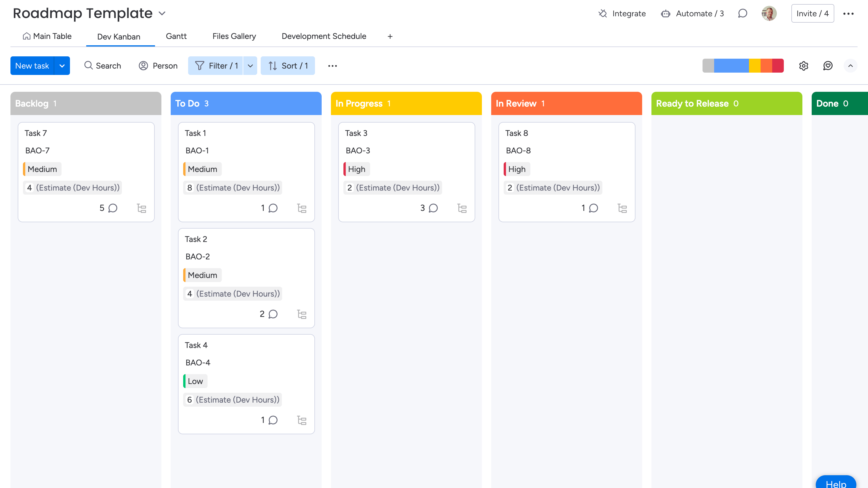Switch to the Gantt tab
Image resolution: width=868 pixels, height=488 pixels.
click(x=176, y=36)
